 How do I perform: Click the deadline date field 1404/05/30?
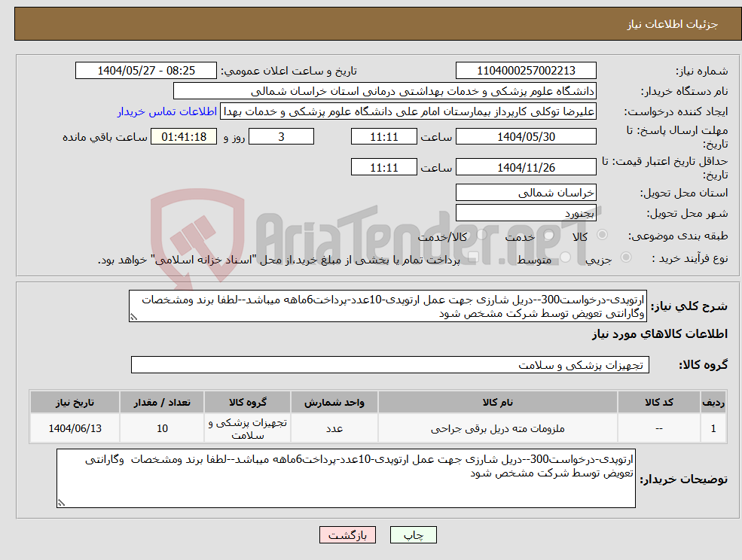tap(526, 136)
